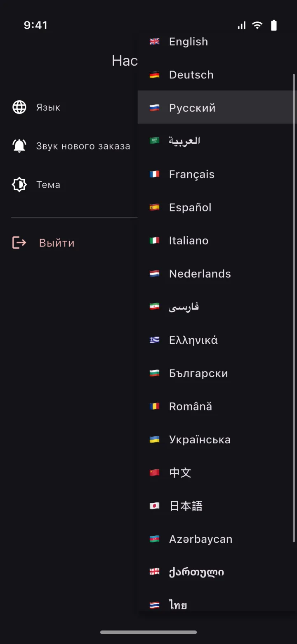Choose Español as the language
The image size is (297, 644).
point(217,207)
